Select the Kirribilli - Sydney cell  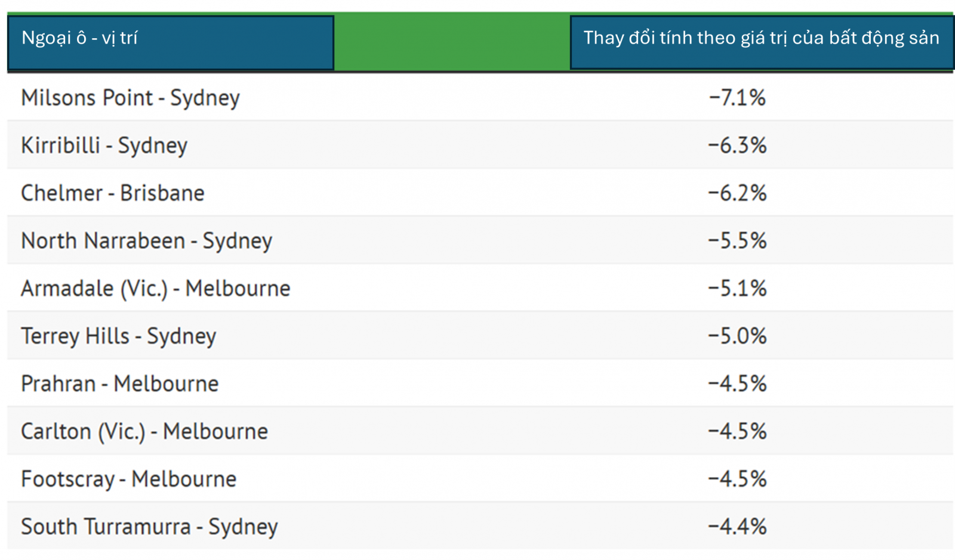click(104, 146)
